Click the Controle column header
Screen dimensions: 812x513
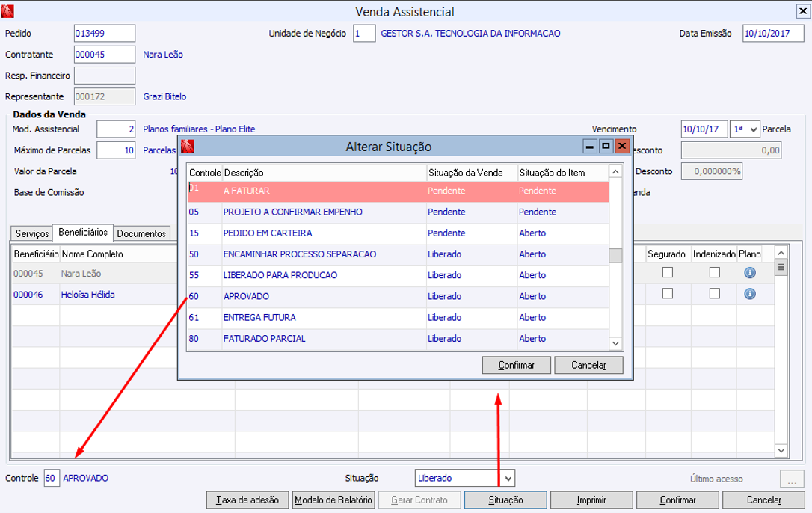pyautogui.click(x=205, y=173)
